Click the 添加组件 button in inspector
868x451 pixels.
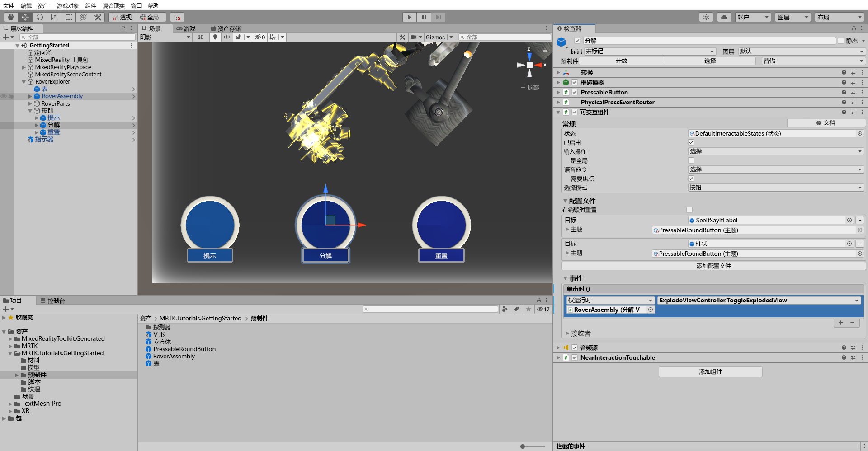point(710,371)
